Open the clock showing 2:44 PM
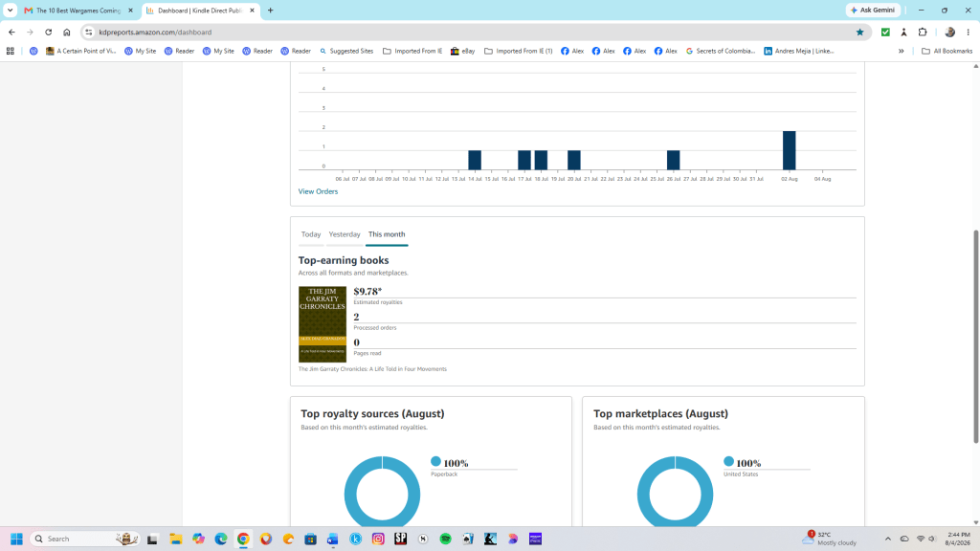Viewport: 980px width, 551px height. point(958,539)
